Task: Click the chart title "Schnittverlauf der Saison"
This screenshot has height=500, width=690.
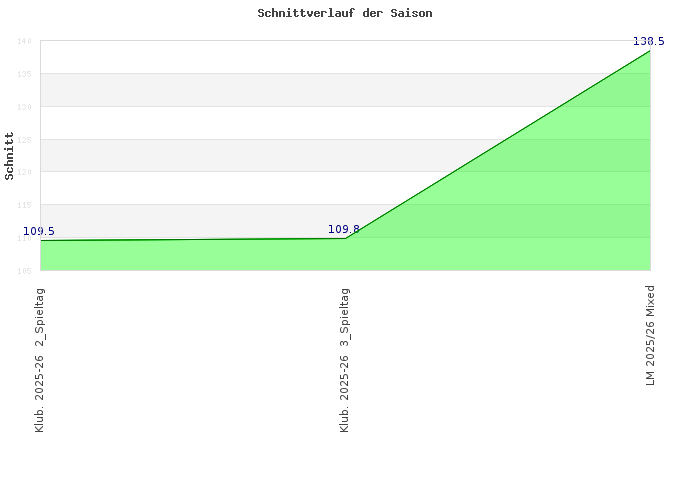Action: (x=344, y=14)
